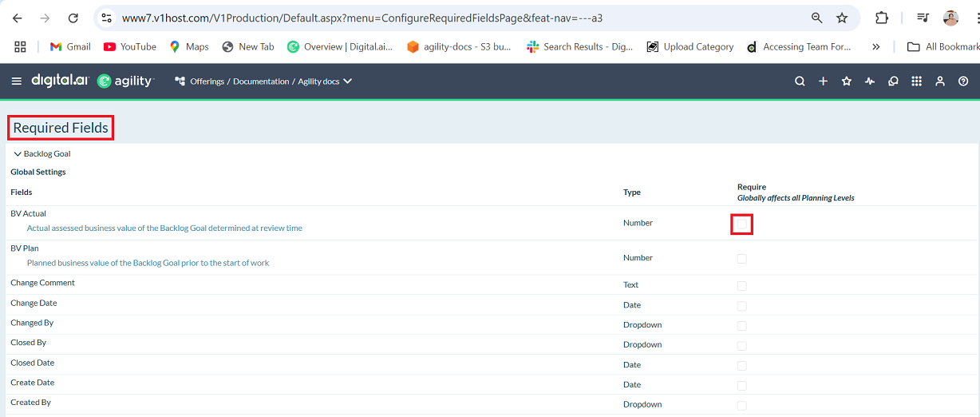Open the Maps bookmark

pos(189,46)
